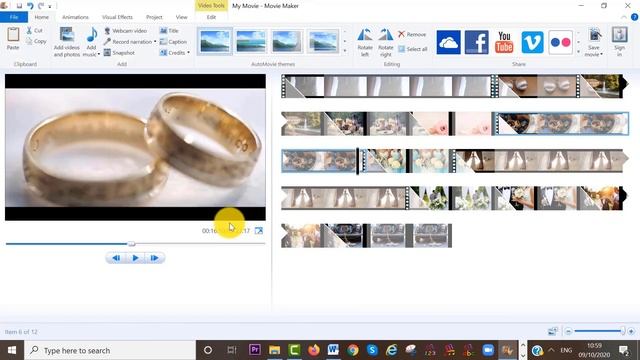Switch to the Animations tab
Screen dimensions: 640x360
(75, 17)
